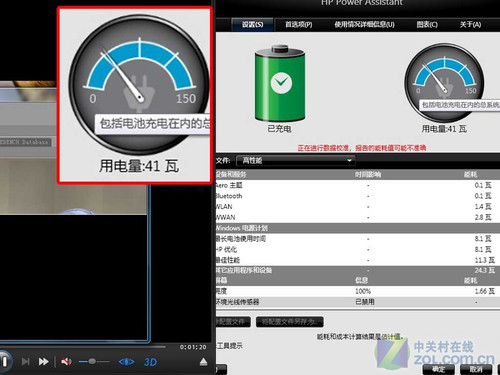Select the HP 优化 power plan
Viewport: 500px width, 375px height.
tap(358, 249)
